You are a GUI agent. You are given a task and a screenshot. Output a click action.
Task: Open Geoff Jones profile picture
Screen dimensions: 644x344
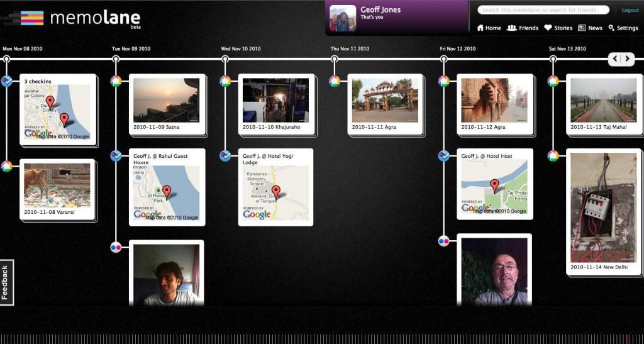tap(343, 18)
